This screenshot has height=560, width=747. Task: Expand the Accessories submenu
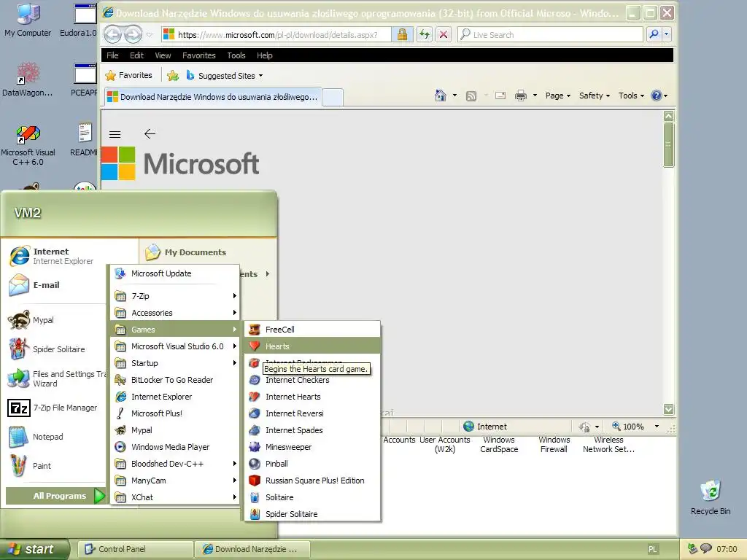tap(175, 313)
